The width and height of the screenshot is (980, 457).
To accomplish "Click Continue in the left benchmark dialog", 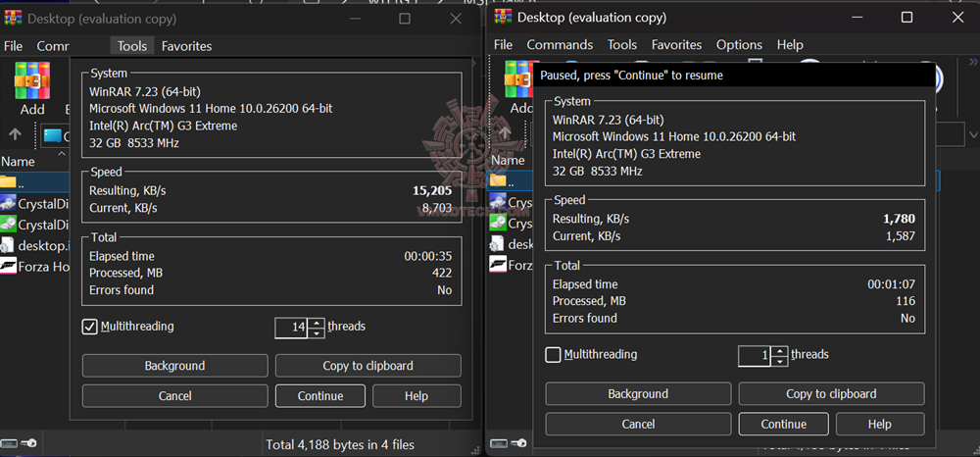I will [320, 396].
